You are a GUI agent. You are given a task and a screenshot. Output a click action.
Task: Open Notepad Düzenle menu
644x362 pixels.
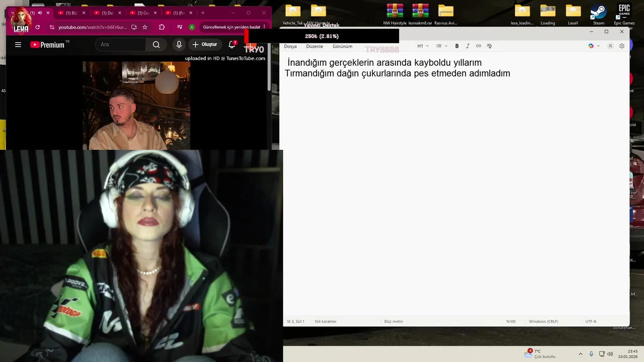pyautogui.click(x=314, y=46)
